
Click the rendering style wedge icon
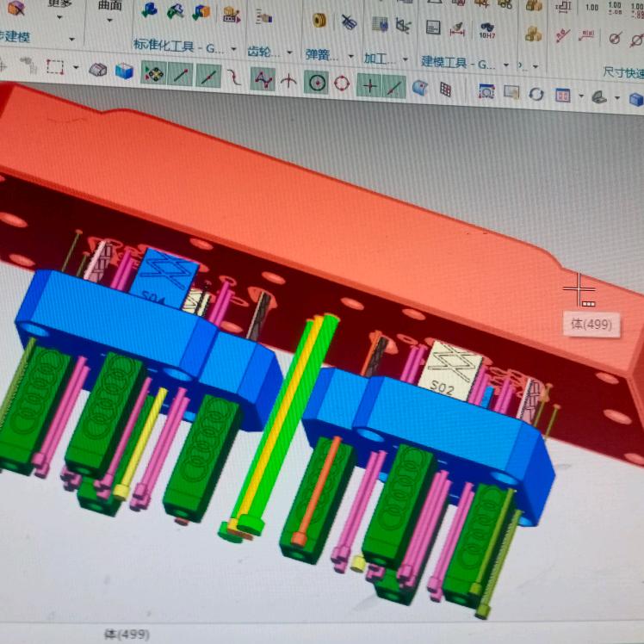point(599,97)
